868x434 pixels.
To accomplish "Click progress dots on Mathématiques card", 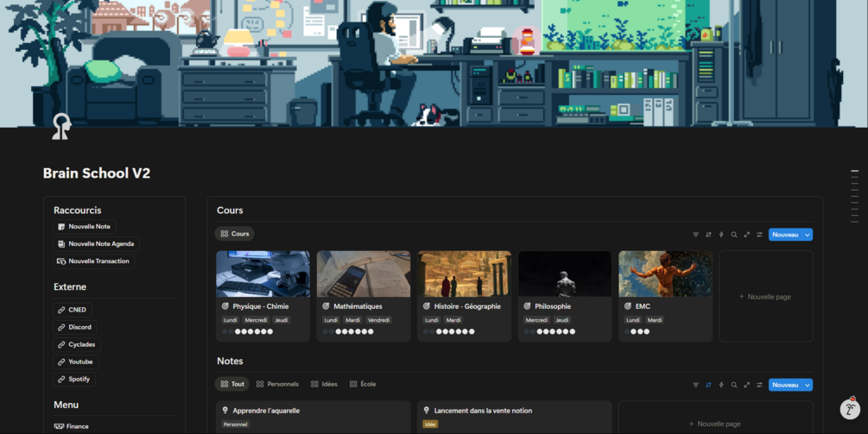I will click(348, 331).
